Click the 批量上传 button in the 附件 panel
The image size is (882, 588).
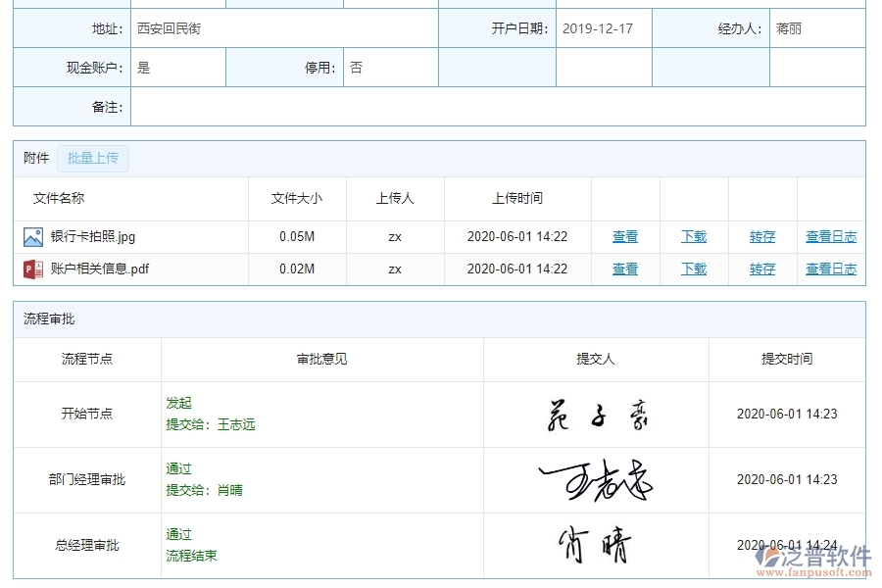click(93, 158)
